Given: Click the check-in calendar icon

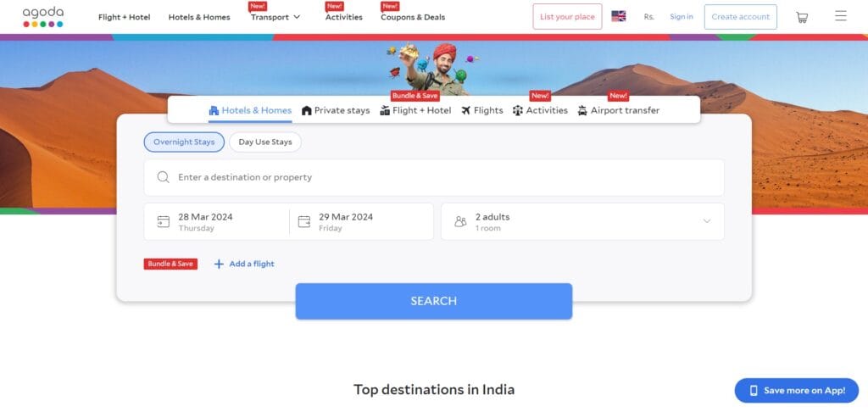Looking at the screenshot, I should (x=164, y=221).
